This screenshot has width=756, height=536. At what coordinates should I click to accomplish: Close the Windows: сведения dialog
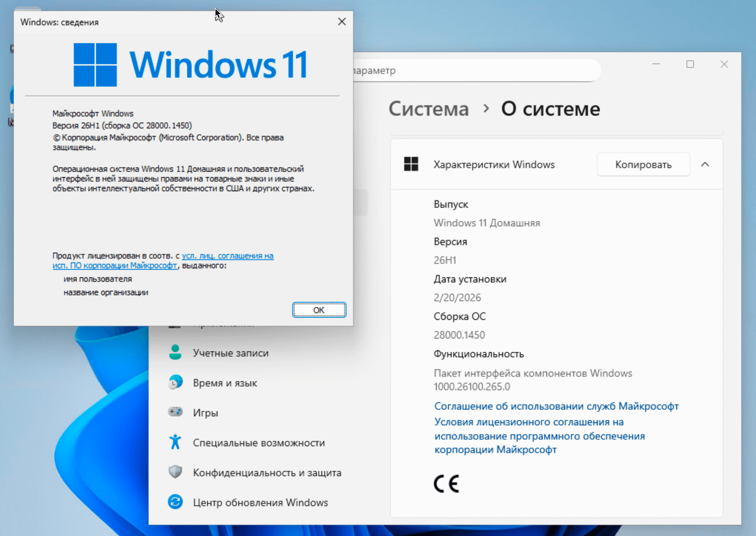click(x=342, y=22)
